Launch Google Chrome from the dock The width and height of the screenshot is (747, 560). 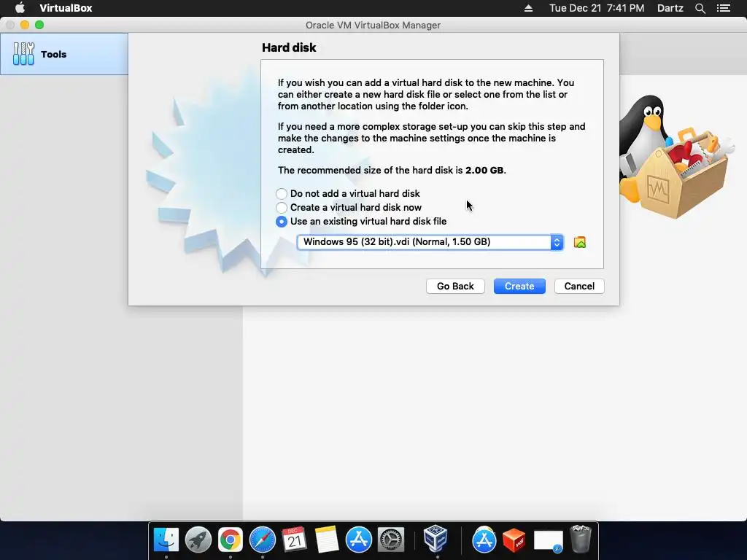click(230, 540)
